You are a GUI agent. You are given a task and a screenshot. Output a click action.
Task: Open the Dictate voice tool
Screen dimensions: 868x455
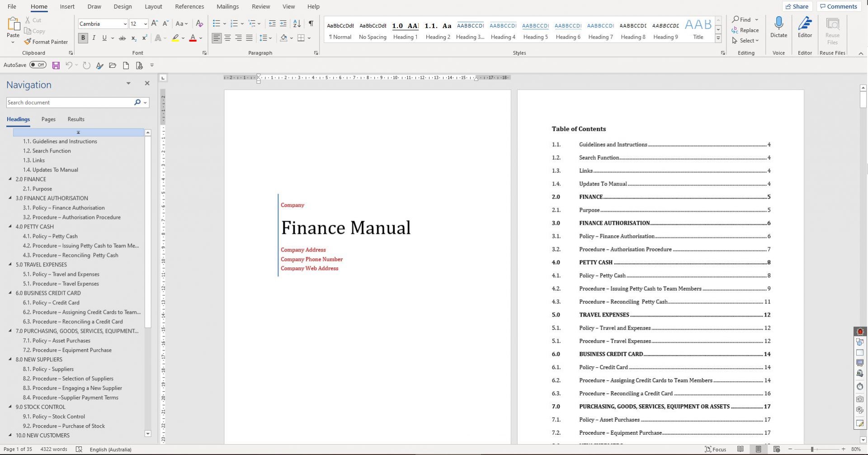pyautogui.click(x=778, y=27)
